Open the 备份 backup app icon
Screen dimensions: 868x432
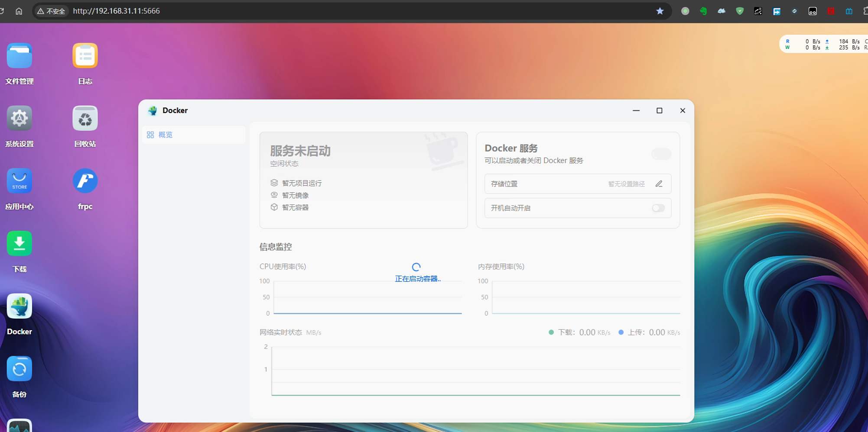(x=20, y=369)
